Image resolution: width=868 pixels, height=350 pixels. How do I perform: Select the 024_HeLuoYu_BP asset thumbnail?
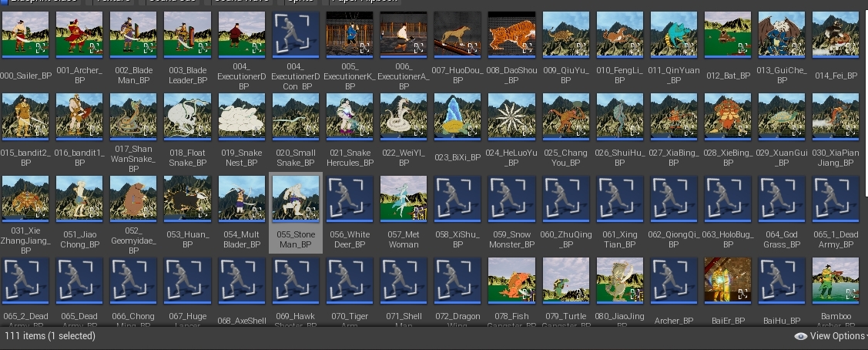pos(511,116)
